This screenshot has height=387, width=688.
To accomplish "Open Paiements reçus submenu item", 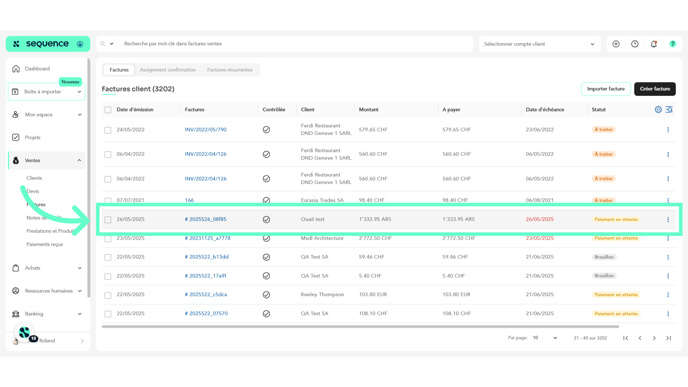I will 45,244.
